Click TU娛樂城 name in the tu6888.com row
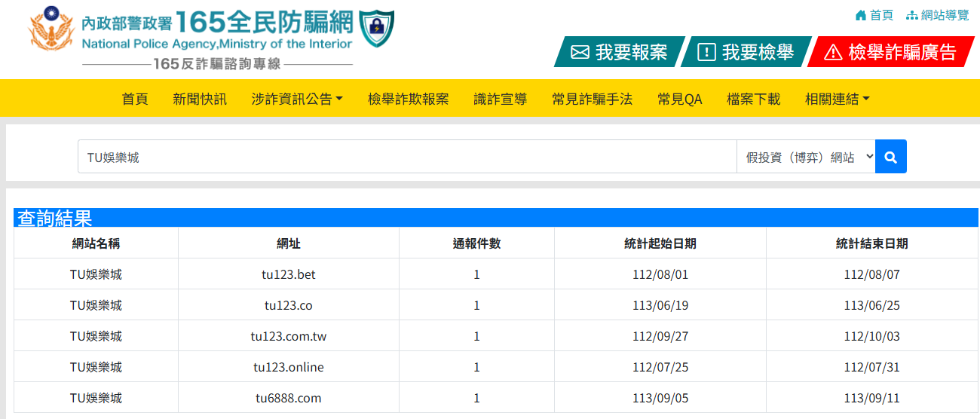Screen dimensions: 980x419 96,398
